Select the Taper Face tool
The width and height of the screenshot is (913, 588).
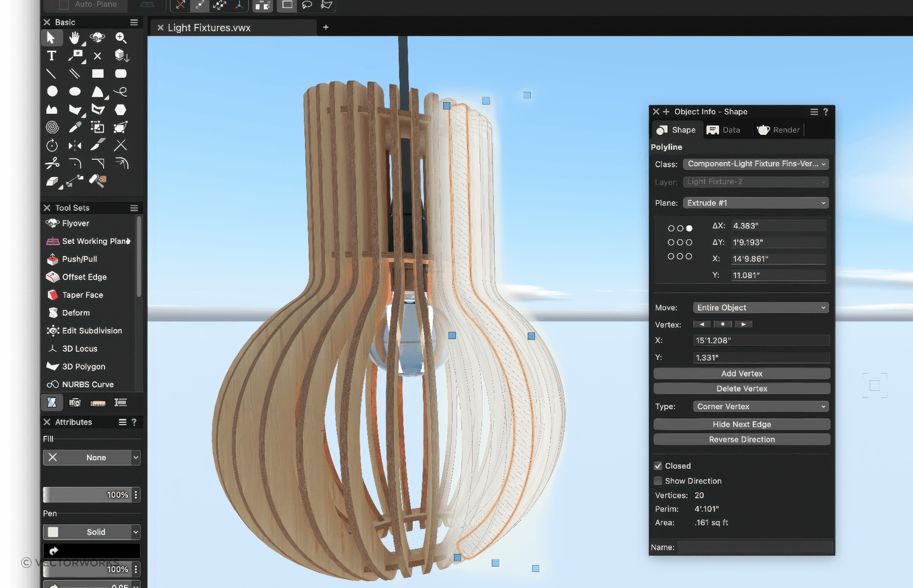coord(82,295)
